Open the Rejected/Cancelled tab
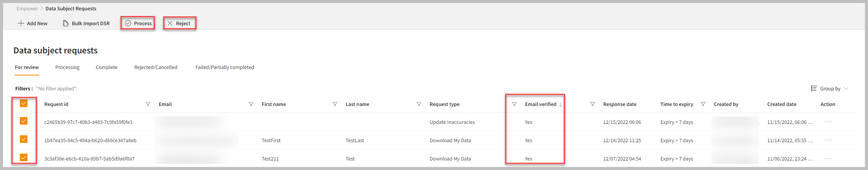The image size is (868, 170). pyautogui.click(x=156, y=67)
